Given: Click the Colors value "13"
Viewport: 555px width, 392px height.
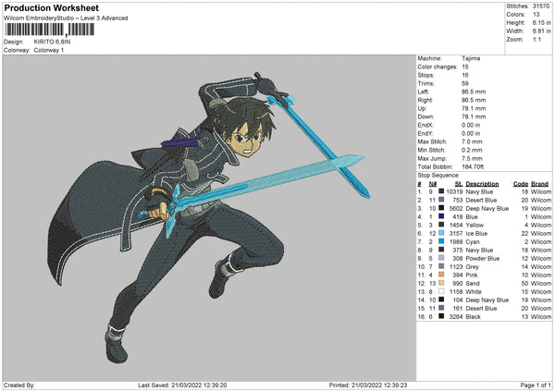Looking at the screenshot, I should pos(536,15).
